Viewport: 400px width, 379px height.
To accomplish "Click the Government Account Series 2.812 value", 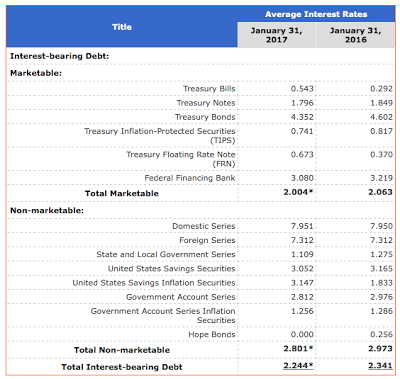I will pyautogui.click(x=302, y=297).
